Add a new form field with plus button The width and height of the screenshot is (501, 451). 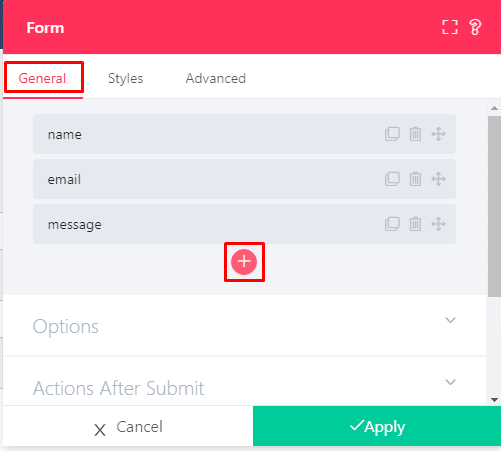tap(244, 262)
